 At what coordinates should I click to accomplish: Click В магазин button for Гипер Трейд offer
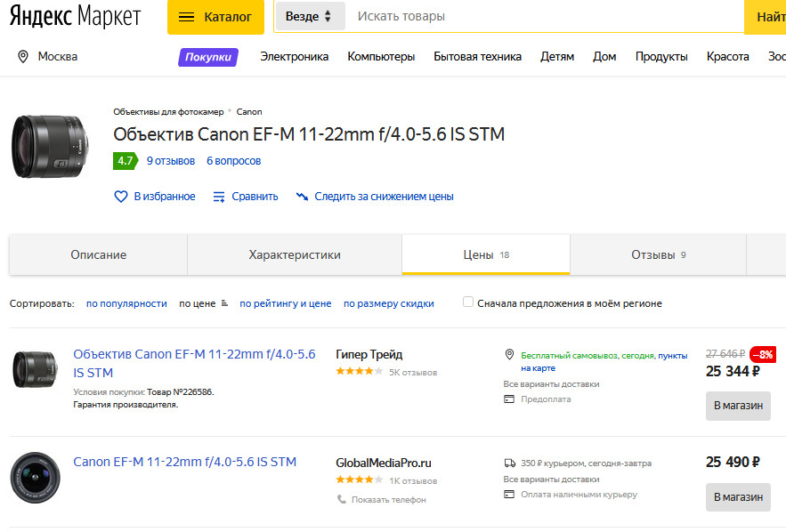[x=738, y=406]
